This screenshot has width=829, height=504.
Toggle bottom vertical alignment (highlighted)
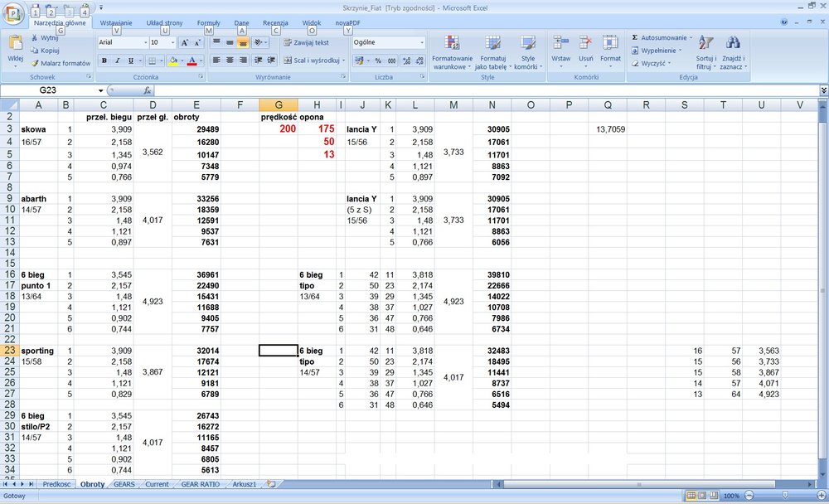coord(243,43)
